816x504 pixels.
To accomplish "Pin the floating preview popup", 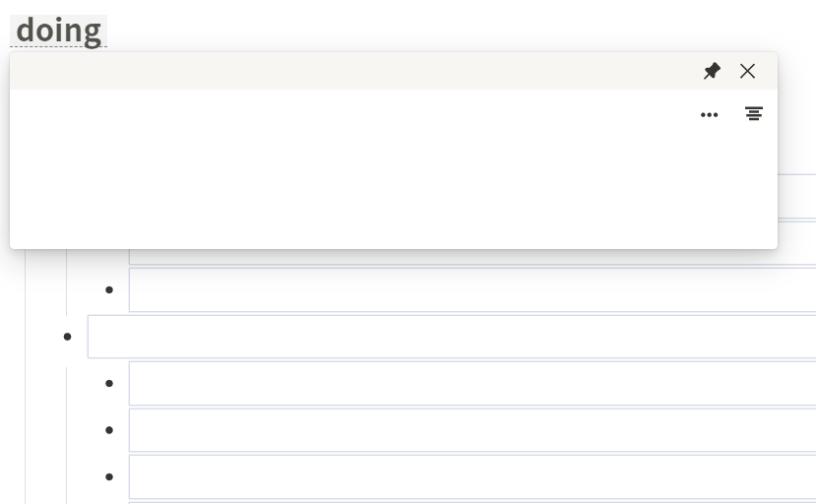I will [712, 71].
